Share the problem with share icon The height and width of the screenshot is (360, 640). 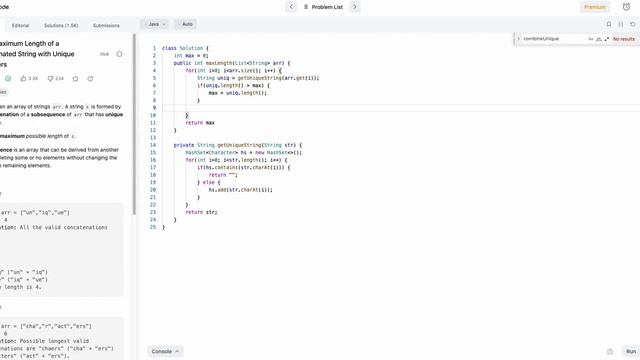[x=90, y=78]
